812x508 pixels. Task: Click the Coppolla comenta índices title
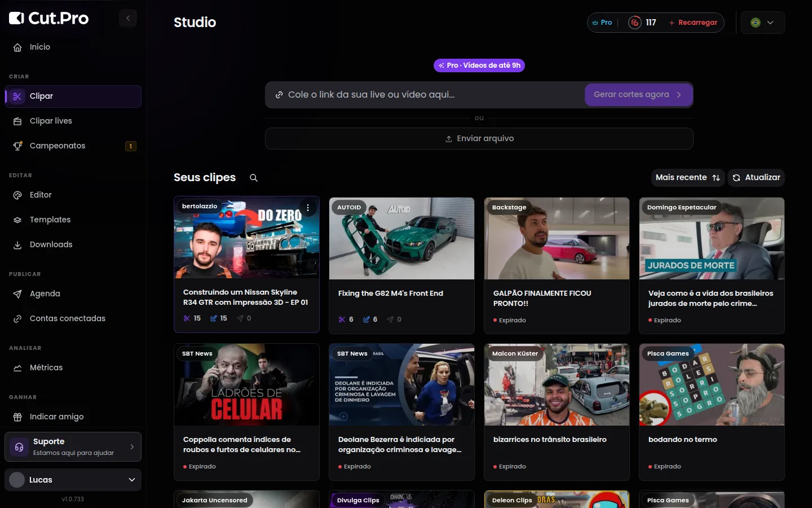tap(242, 445)
